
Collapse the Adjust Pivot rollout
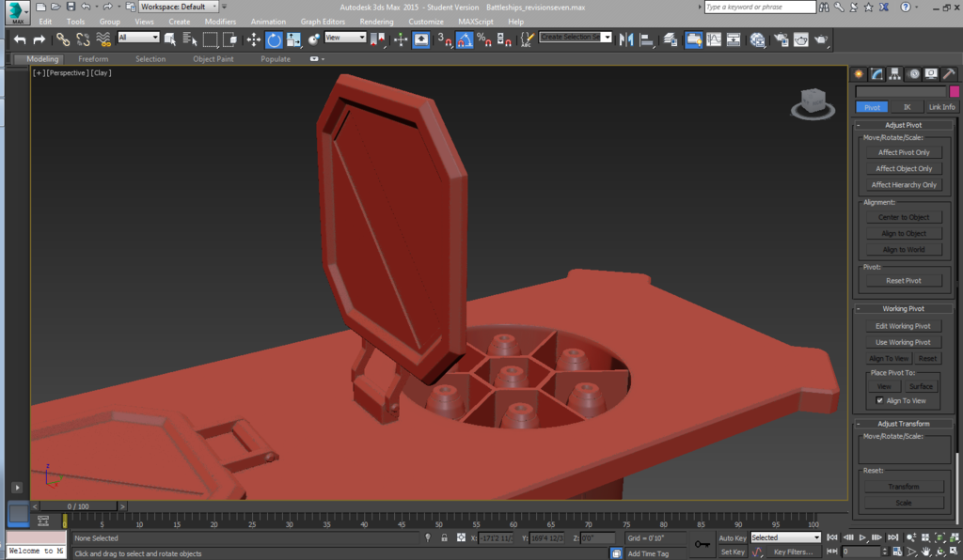(x=903, y=125)
